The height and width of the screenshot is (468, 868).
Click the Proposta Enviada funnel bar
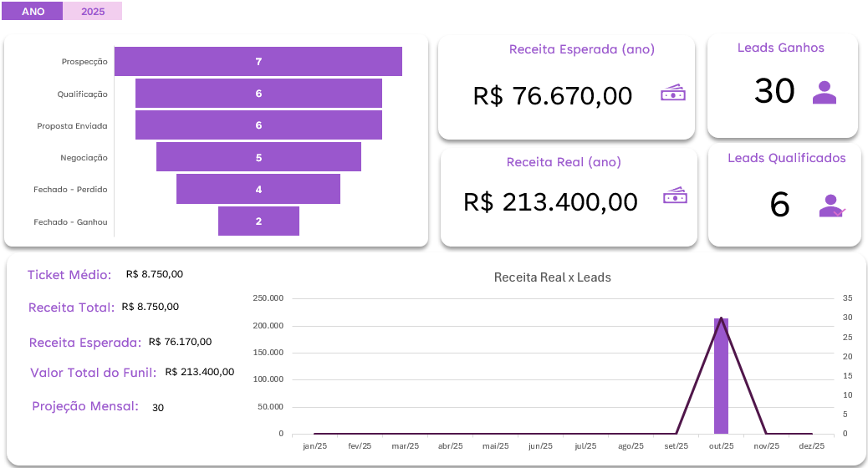coord(258,125)
